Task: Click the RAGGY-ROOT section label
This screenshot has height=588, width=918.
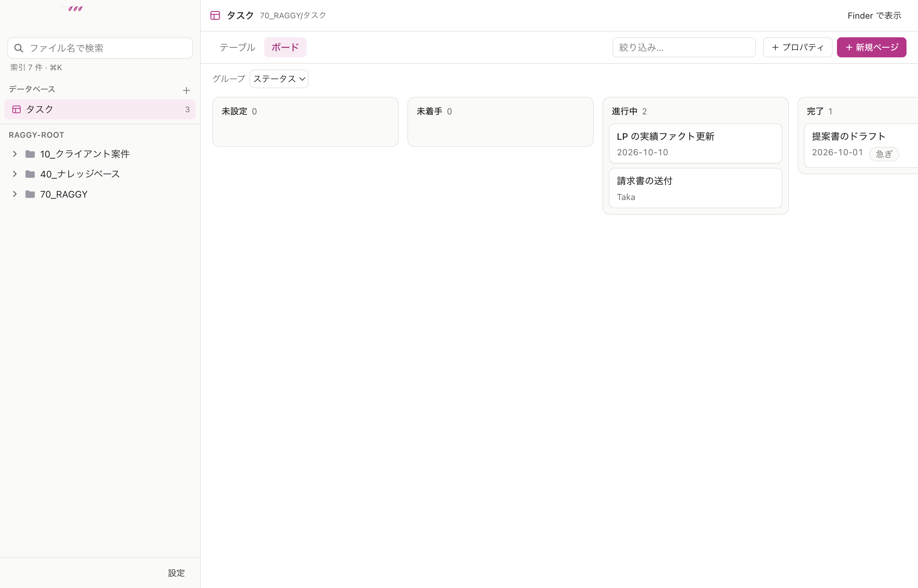Action: (36, 135)
